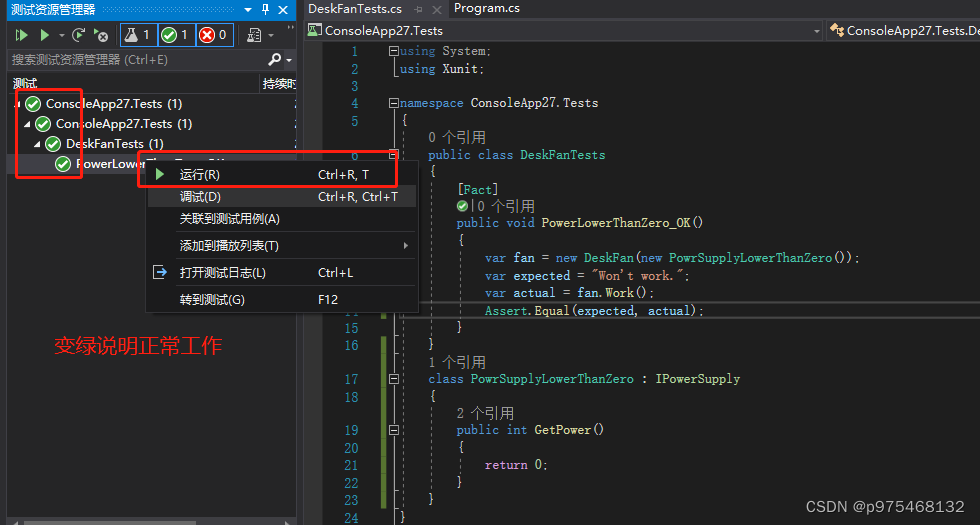Click the Repeat Last Run icon
Screen dimensions: 980x525
click(x=78, y=35)
